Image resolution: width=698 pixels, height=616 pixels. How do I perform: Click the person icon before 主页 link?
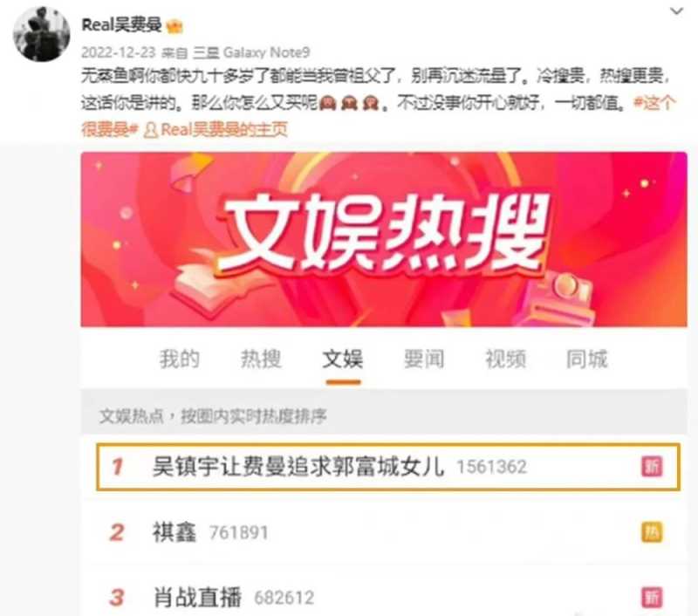(151, 130)
